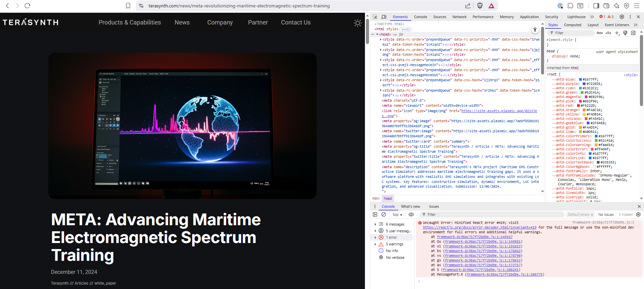Switch to the Network tab
644x289 pixels.
459,17
